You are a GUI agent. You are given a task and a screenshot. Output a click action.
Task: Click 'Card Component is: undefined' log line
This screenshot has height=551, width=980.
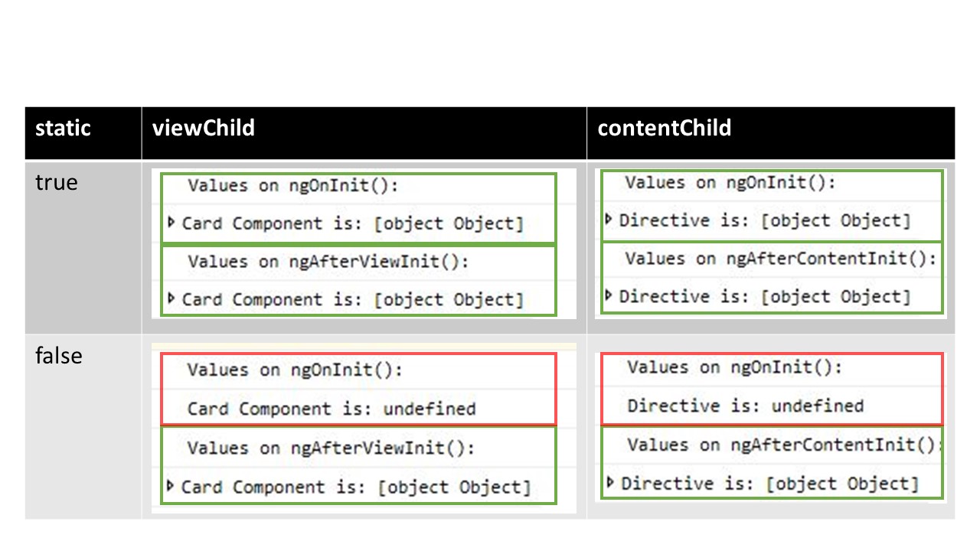point(332,409)
